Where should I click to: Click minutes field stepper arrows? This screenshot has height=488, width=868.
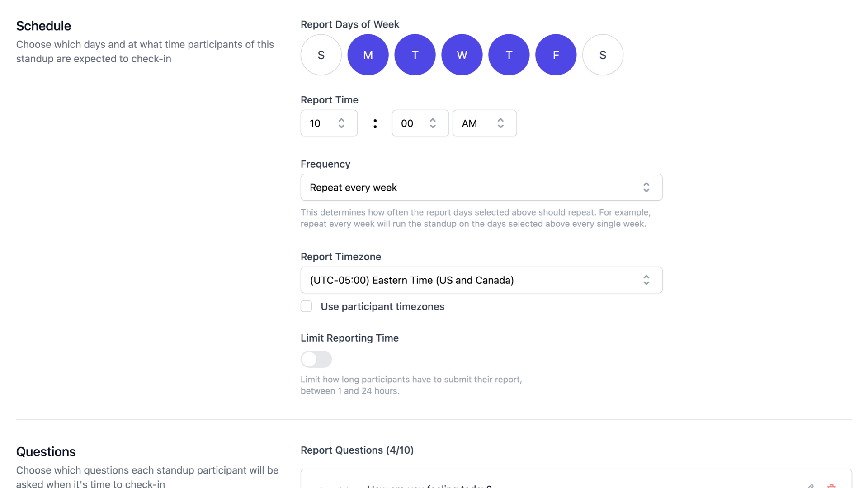coord(433,123)
